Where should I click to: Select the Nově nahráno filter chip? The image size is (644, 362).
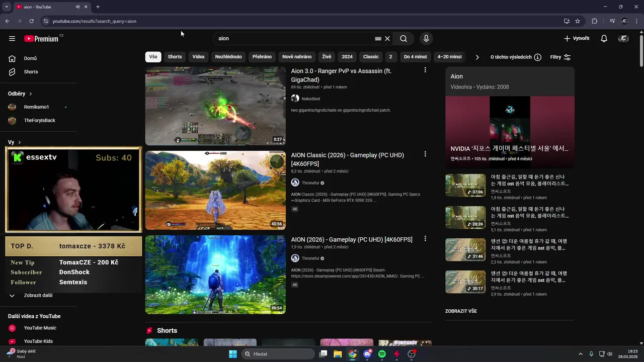pos(297,57)
